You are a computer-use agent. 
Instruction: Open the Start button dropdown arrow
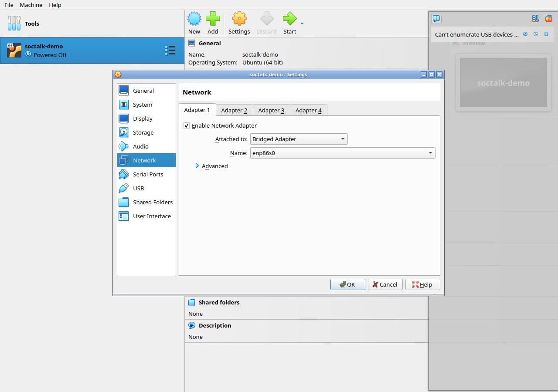302,24
